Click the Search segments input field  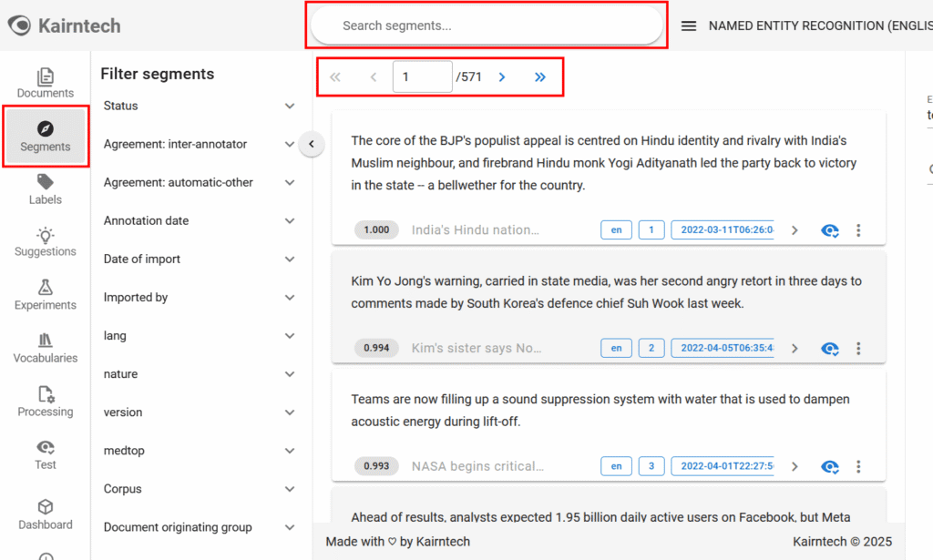click(487, 25)
